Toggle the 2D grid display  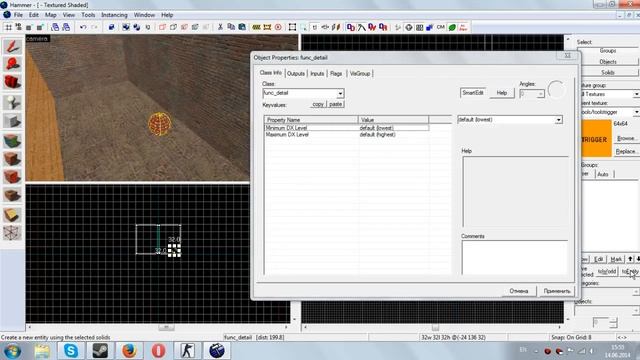[x=8, y=27]
